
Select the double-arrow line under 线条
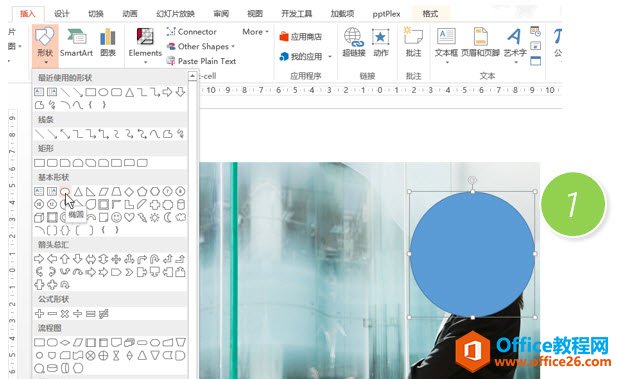[x=65, y=134]
